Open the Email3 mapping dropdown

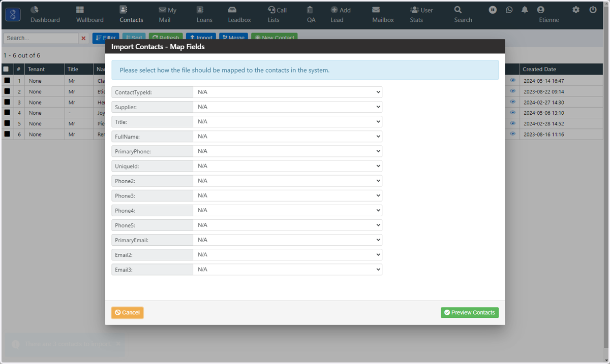(x=287, y=269)
